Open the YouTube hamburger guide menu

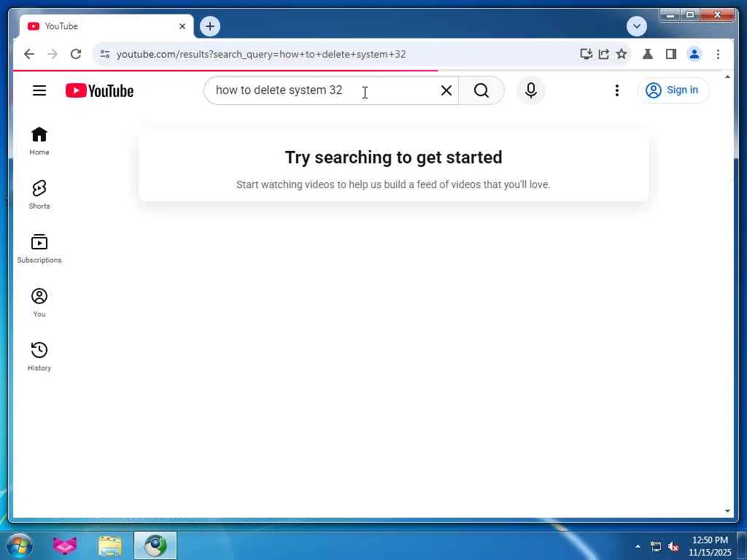39,90
